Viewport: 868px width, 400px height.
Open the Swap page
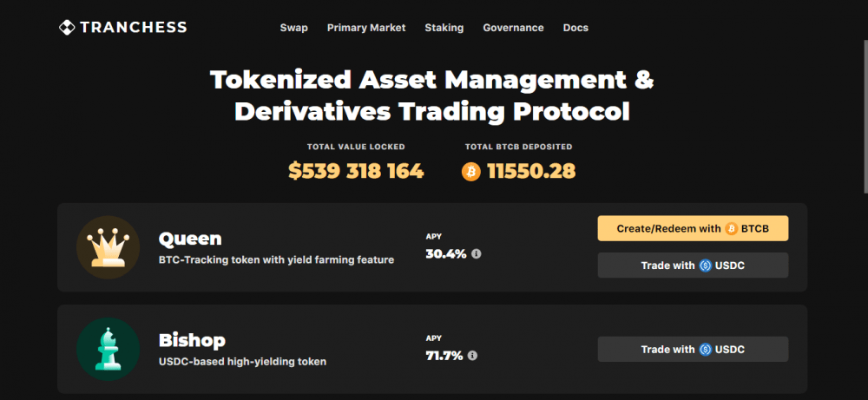coord(294,28)
